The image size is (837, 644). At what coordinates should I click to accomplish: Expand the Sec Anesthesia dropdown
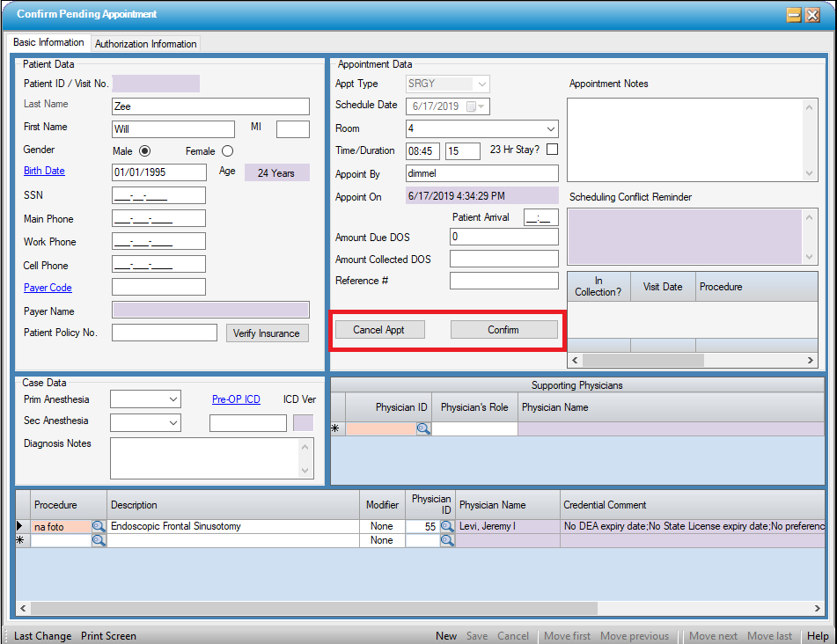[173, 423]
